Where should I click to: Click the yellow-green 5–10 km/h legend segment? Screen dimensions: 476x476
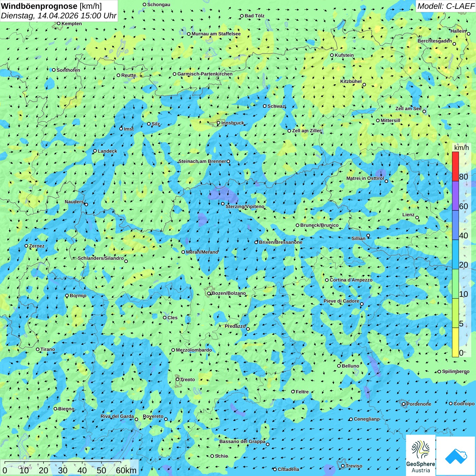[455, 313]
